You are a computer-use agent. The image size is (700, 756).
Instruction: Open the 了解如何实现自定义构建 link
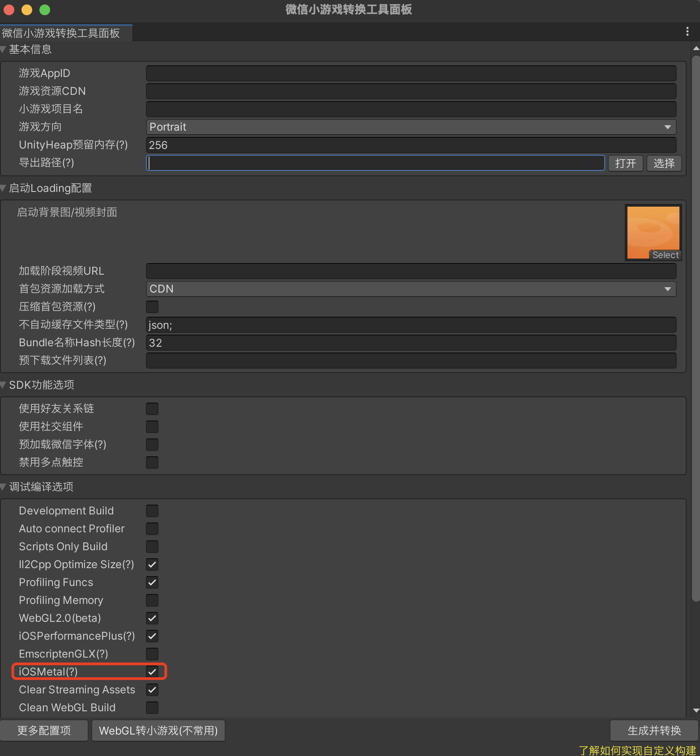pyautogui.click(x=637, y=750)
